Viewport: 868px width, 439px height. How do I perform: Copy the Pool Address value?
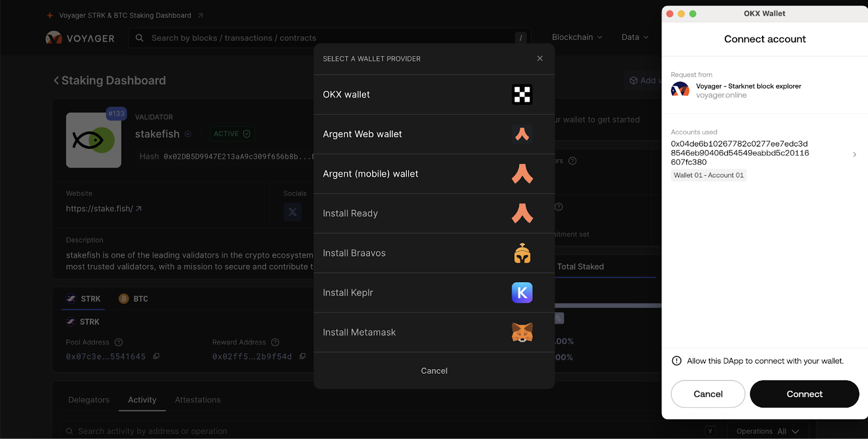click(x=156, y=357)
